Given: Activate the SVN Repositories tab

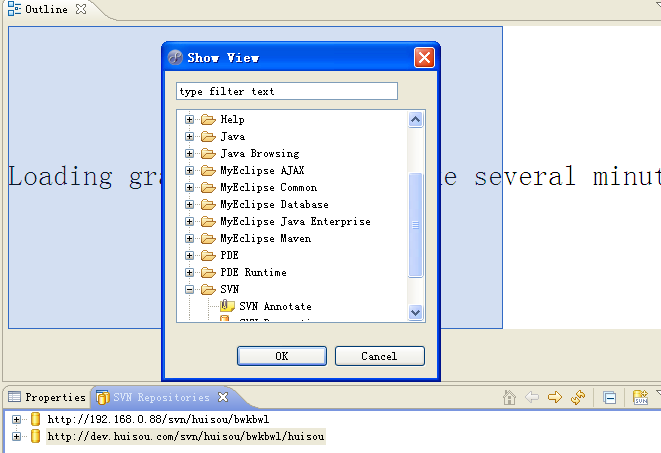Looking at the screenshot, I should [x=161, y=397].
